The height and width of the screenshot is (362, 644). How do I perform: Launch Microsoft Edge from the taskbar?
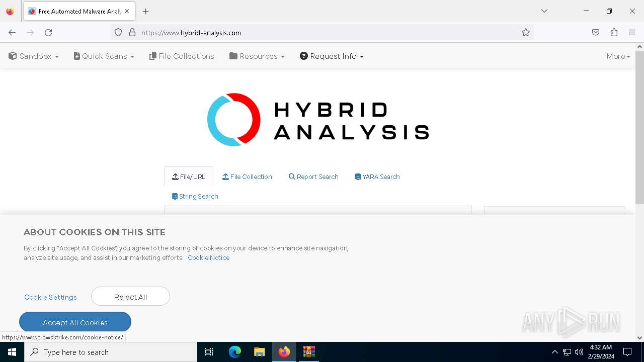coord(235,352)
